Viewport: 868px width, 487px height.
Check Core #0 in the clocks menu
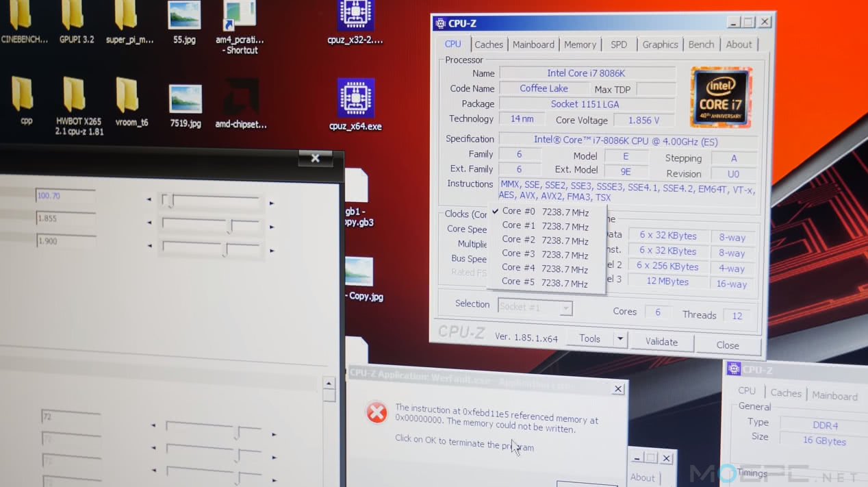[546, 212]
